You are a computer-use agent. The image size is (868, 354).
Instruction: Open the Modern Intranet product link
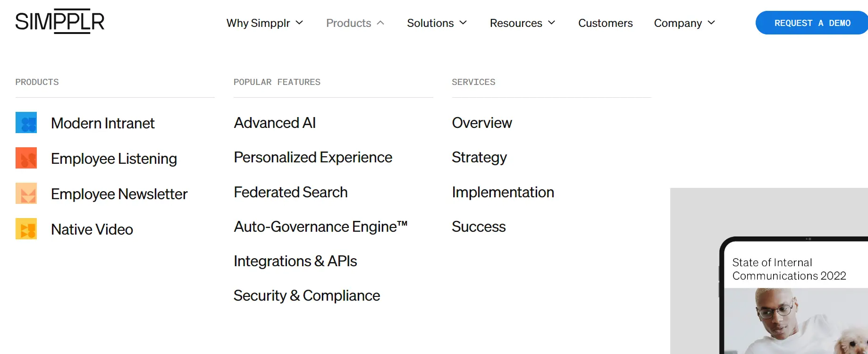[103, 123]
